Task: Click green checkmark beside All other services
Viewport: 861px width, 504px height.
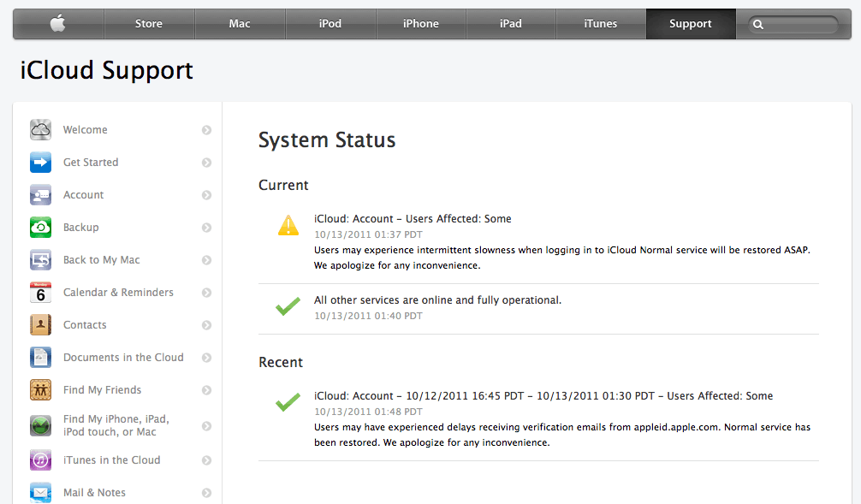Action: click(x=288, y=305)
